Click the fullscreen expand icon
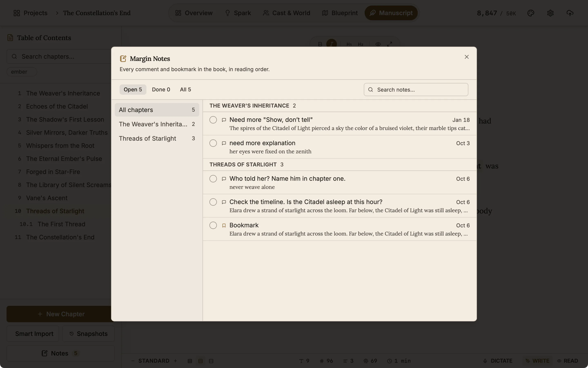 click(390, 44)
